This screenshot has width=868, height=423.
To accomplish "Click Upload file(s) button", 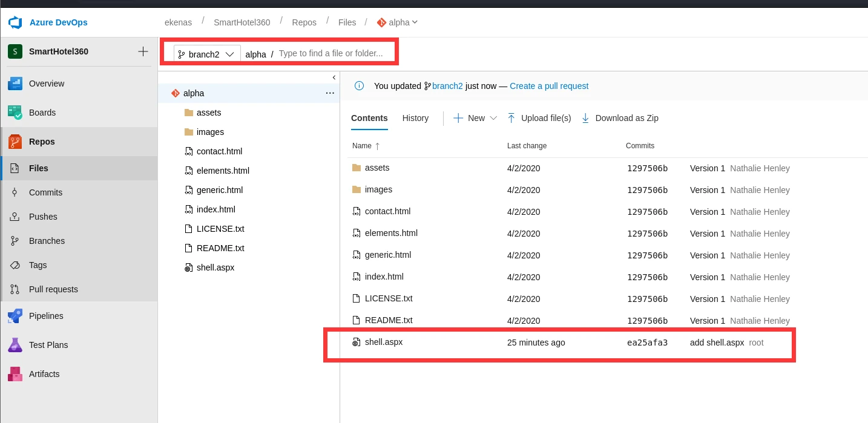I will [x=539, y=118].
